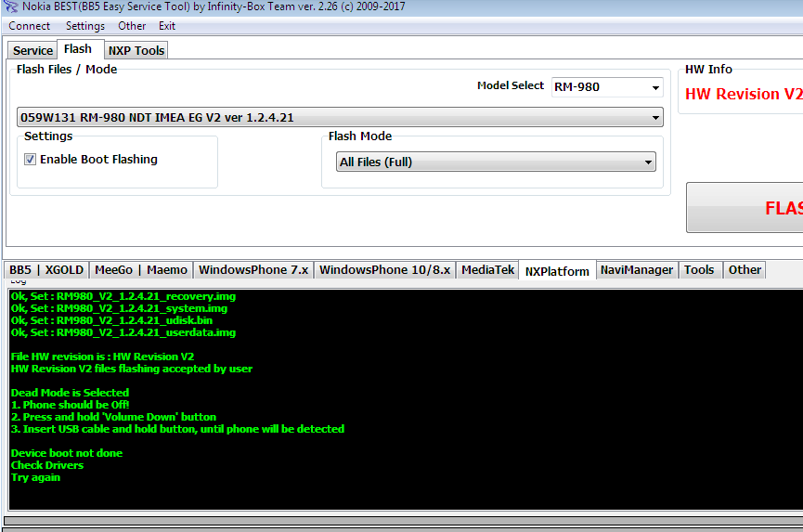The image size is (803, 532).
Task: Open the Other menu in menu bar
Action: coord(132,26)
